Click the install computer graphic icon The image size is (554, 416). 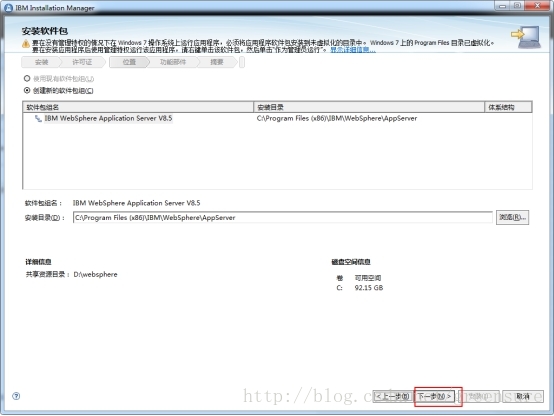pyautogui.click(x=526, y=37)
